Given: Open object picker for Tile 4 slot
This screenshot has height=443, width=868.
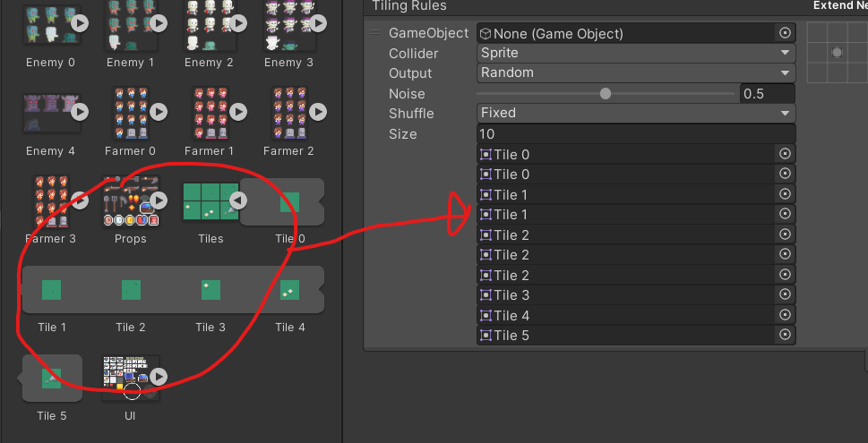Looking at the screenshot, I should click(x=785, y=315).
